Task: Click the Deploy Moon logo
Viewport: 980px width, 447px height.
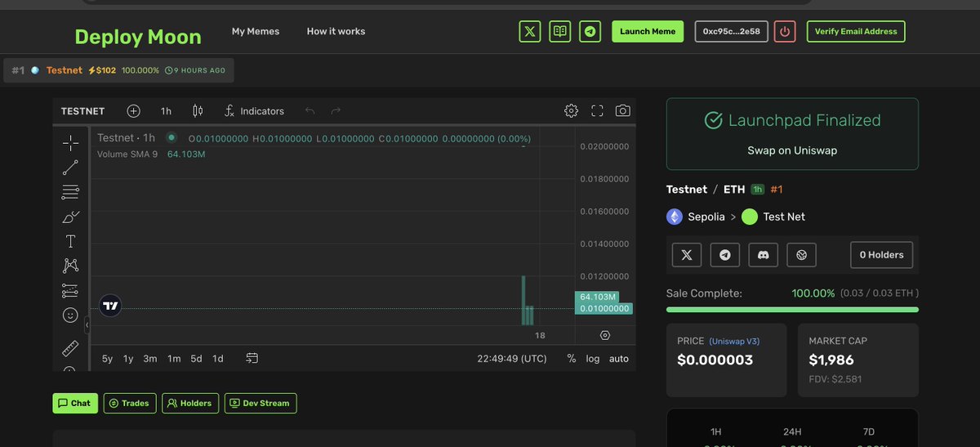Action: coord(138,37)
